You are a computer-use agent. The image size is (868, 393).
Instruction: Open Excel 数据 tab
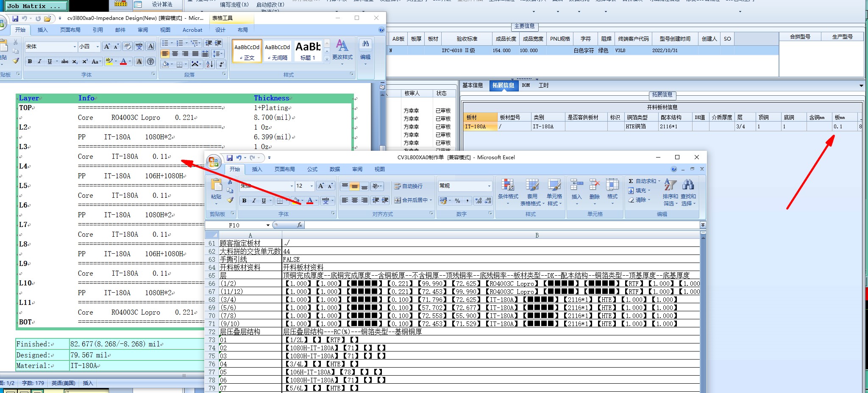[335, 169]
